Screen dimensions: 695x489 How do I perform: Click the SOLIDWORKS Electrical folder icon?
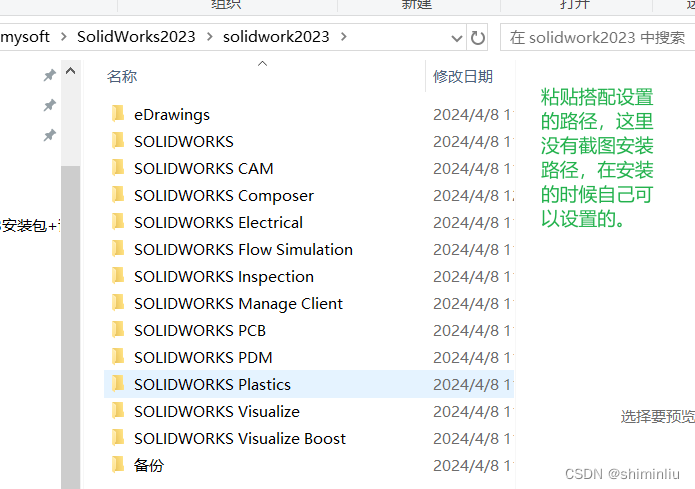coord(118,222)
